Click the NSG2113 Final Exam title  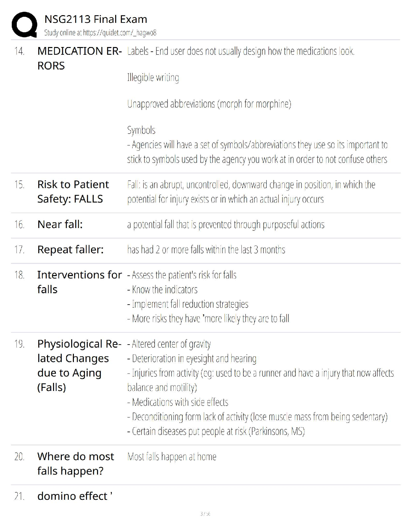[96, 19]
